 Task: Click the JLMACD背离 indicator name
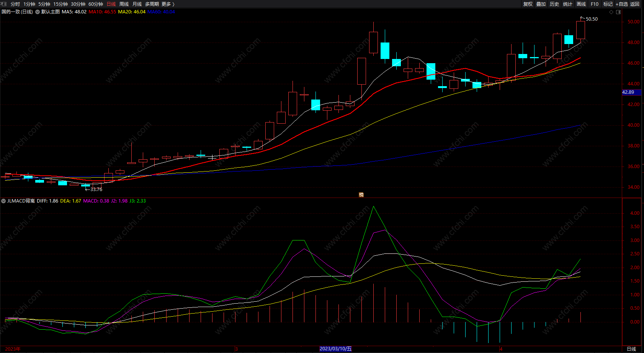coord(21,201)
